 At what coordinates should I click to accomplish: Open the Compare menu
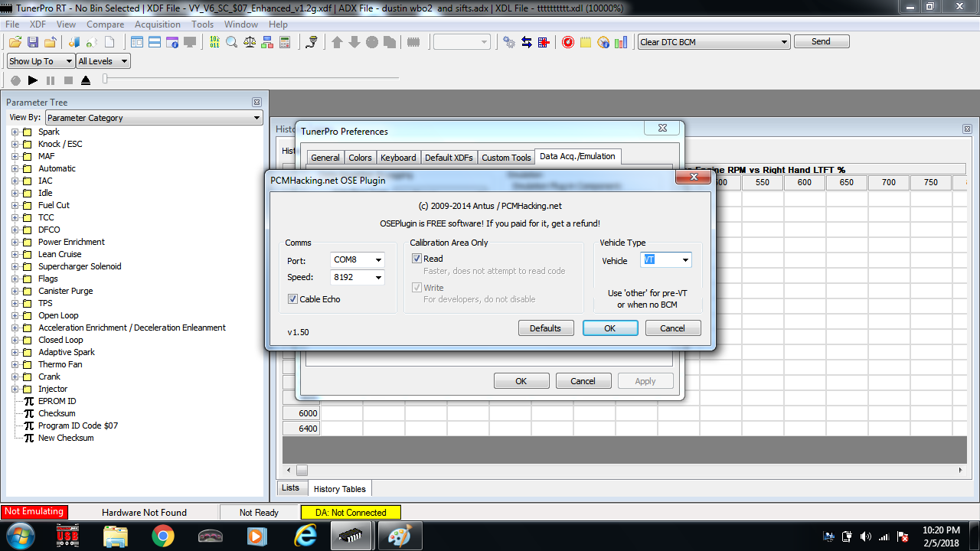pos(106,24)
